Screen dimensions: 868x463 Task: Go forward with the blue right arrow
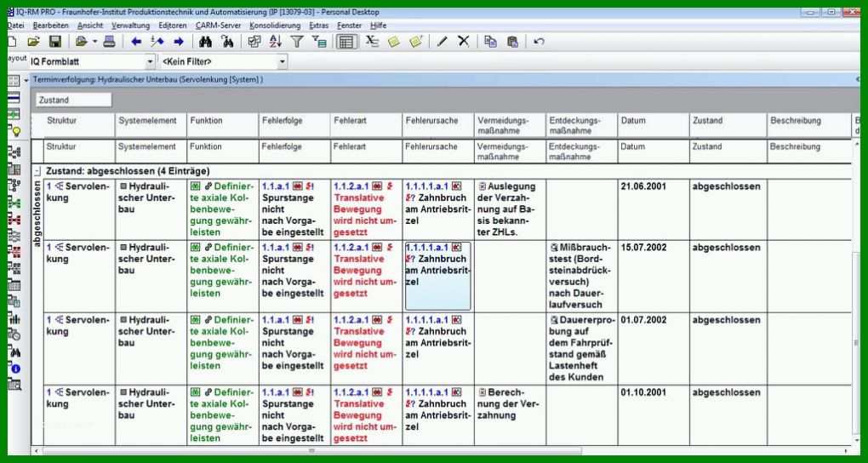pos(178,42)
